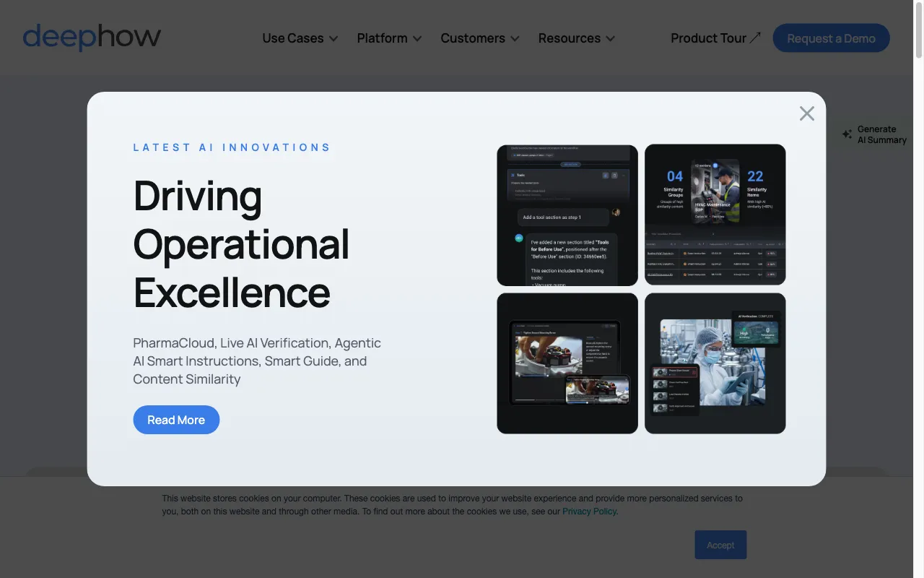Click Generate AI Summary button
Viewport: 924px width, 578px height.
tap(874, 134)
